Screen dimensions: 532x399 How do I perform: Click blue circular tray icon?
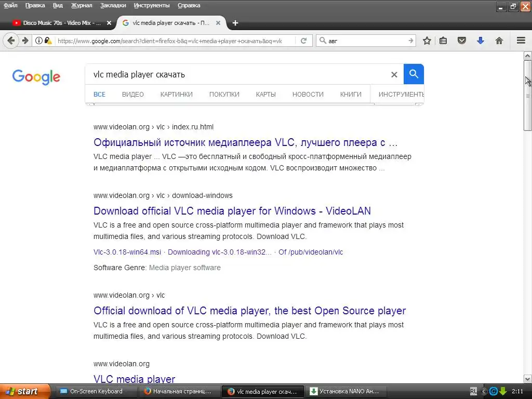[x=494, y=391]
